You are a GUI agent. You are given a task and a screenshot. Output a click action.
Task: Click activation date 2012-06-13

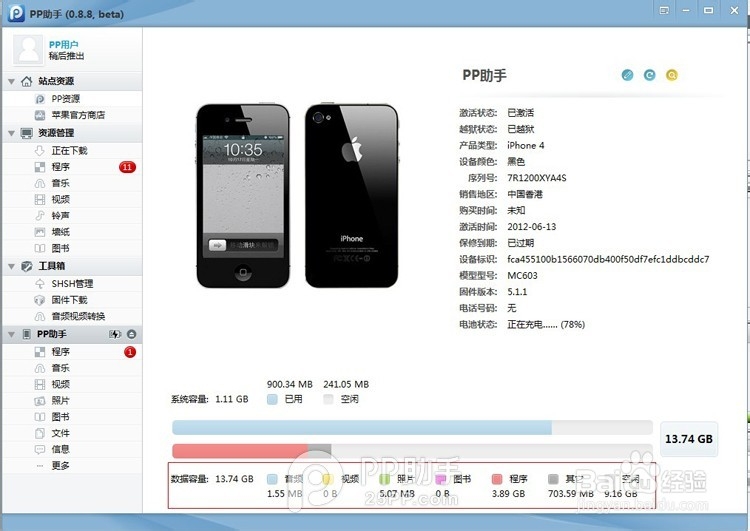(x=531, y=227)
